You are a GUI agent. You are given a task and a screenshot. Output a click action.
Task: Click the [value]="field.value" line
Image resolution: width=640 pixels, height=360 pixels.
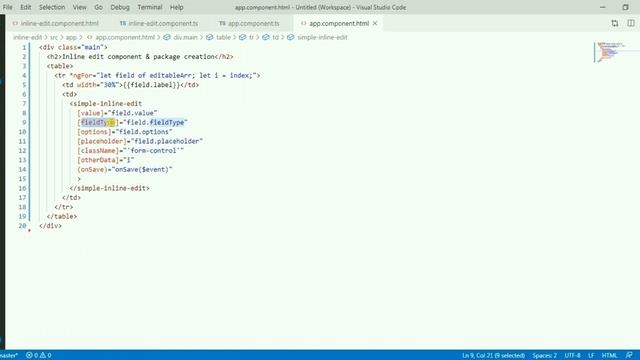point(117,113)
